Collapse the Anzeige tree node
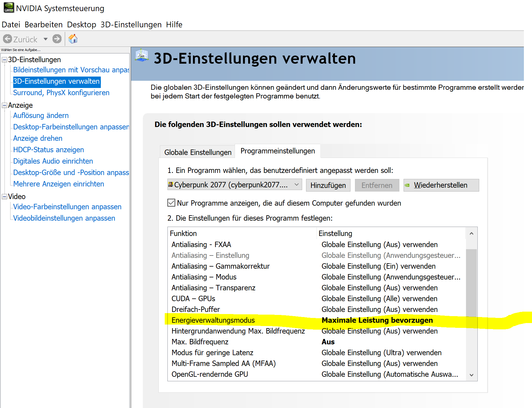Viewport: 532px width, 408px height. point(5,105)
